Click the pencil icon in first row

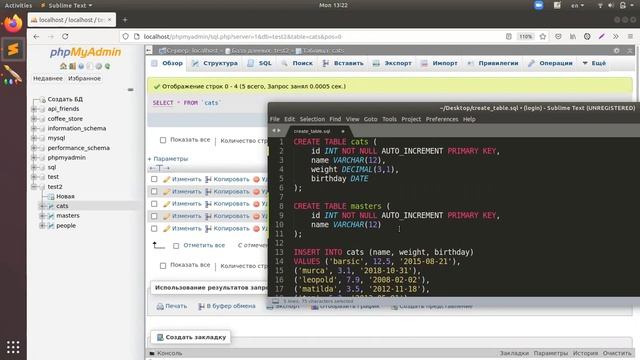pos(166,179)
